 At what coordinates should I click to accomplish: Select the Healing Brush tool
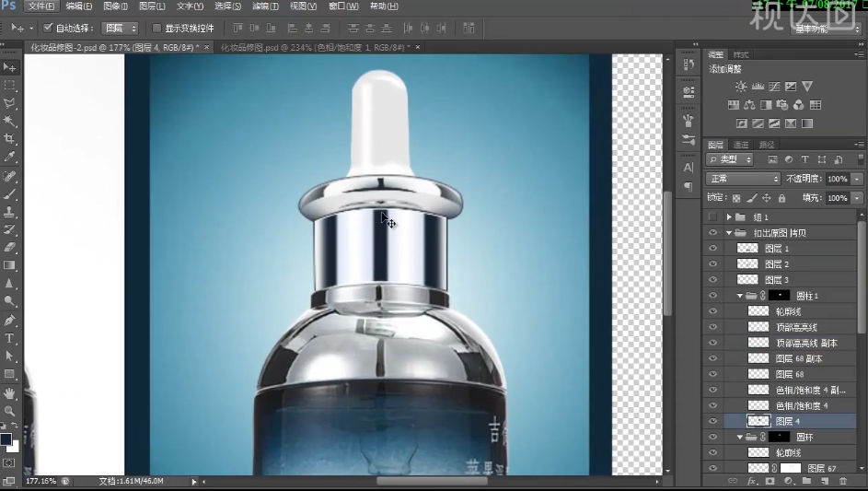pos(9,176)
